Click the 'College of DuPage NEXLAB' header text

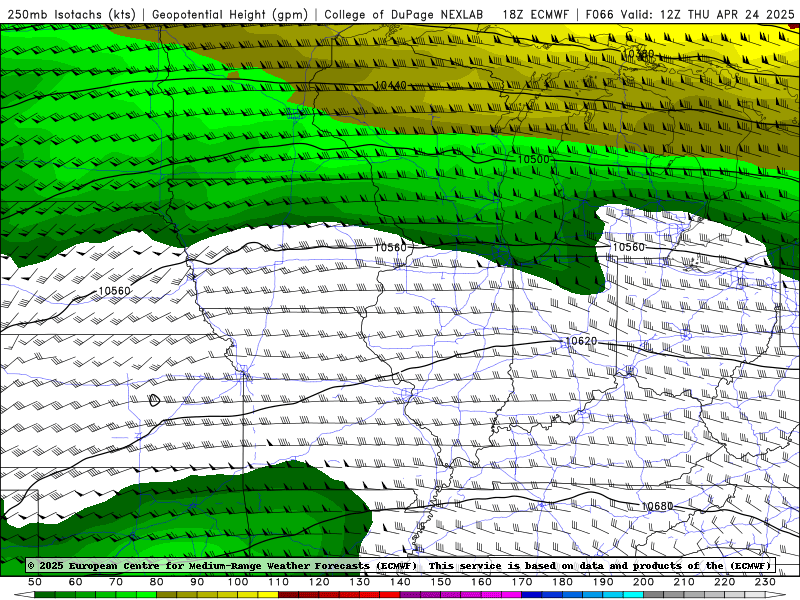[404, 14]
